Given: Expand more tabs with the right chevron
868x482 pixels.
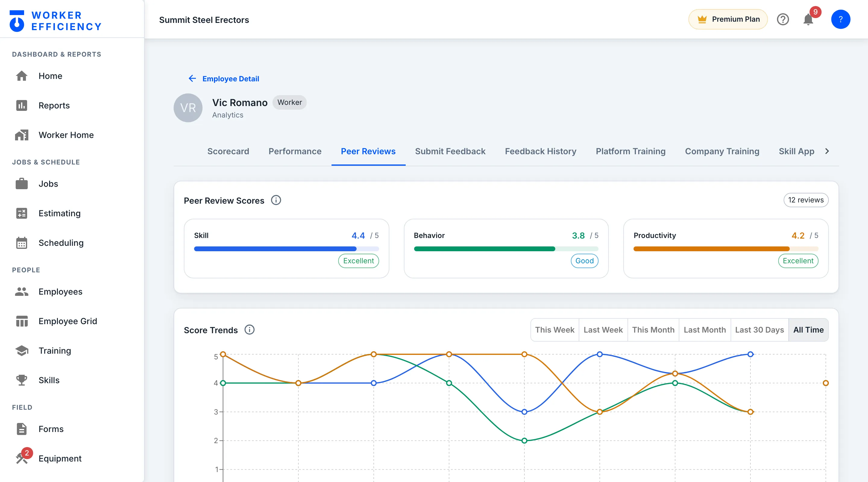Looking at the screenshot, I should click(827, 151).
